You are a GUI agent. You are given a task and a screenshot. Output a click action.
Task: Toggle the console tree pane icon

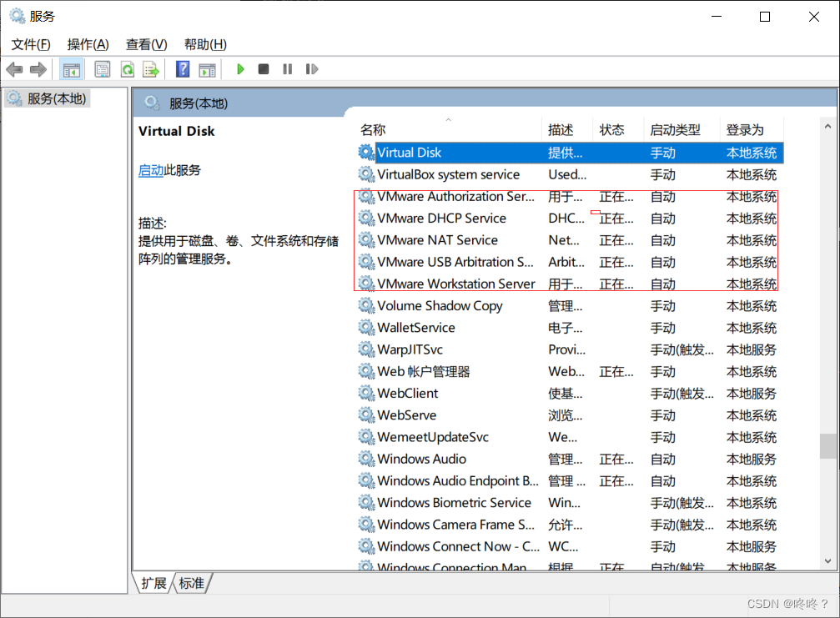pos(71,69)
